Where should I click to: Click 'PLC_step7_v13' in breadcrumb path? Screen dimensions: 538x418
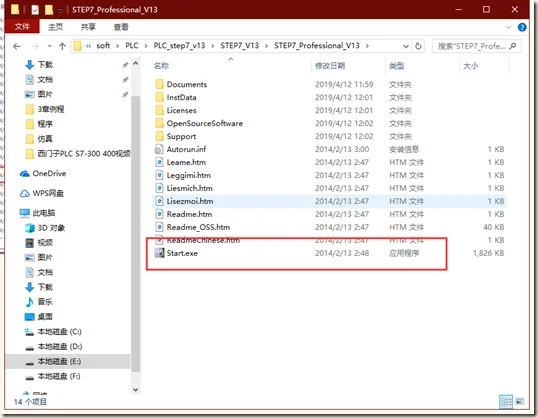[179, 46]
